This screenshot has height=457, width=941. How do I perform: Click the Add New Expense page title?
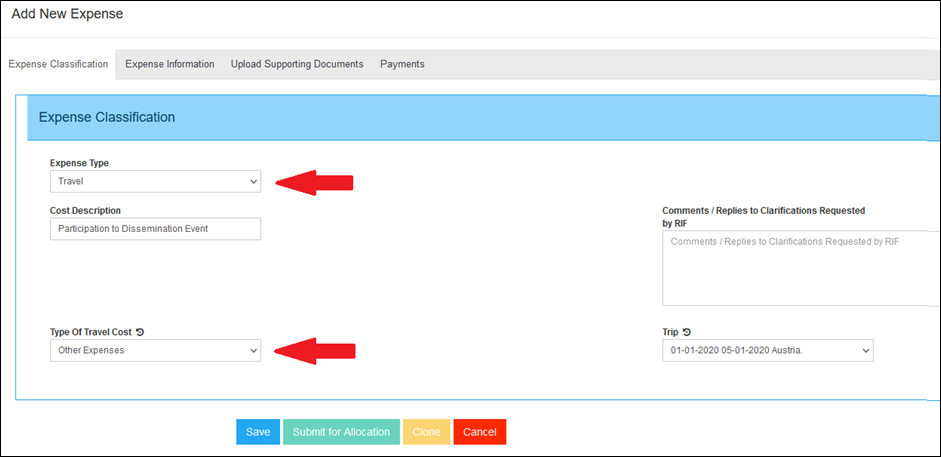tap(67, 15)
